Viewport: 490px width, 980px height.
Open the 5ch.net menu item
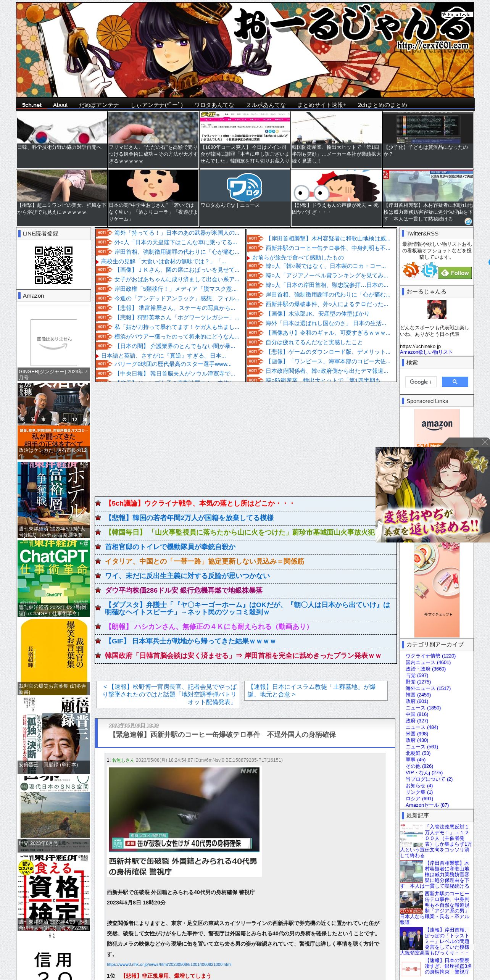(32, 105)
